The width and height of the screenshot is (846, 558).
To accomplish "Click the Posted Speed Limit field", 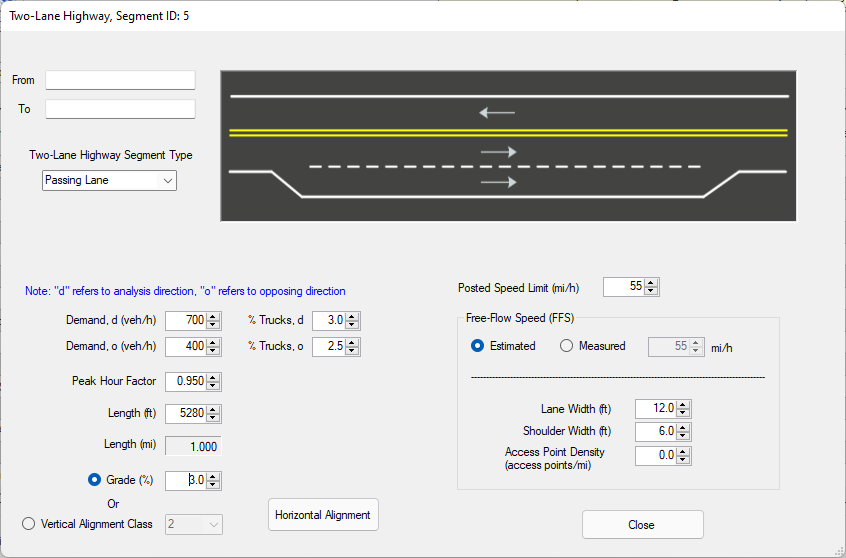I will click(x=624, y=287).
